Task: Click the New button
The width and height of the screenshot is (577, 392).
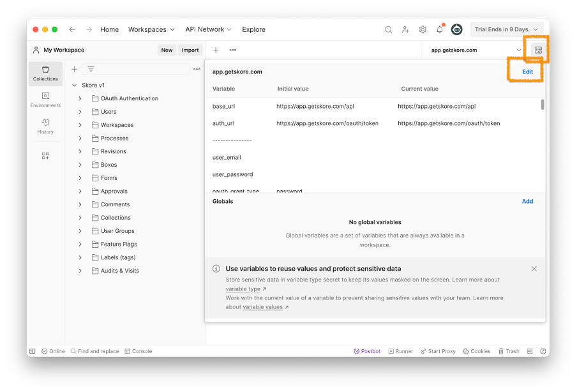Action: (x=167, y=50)
